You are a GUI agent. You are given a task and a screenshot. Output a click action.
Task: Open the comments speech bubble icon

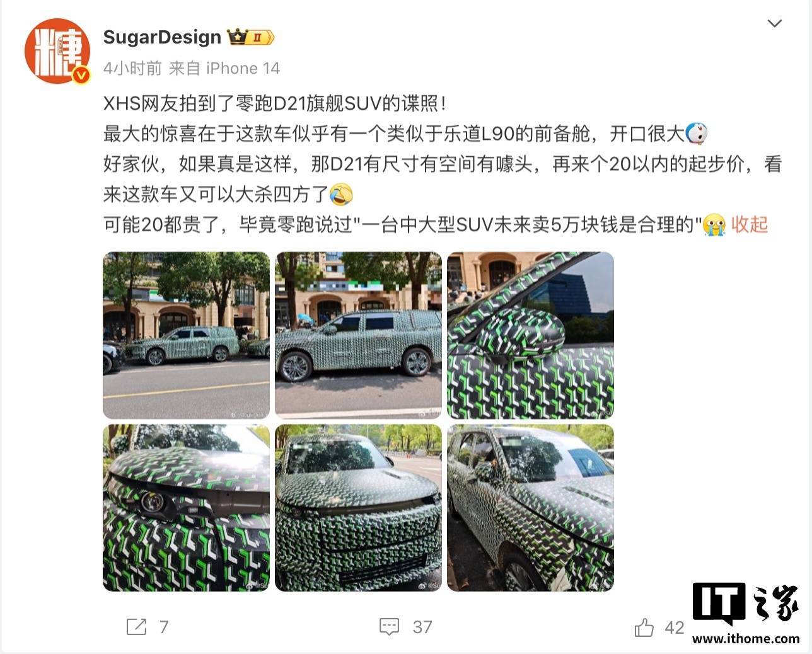[x=389, y=627]
